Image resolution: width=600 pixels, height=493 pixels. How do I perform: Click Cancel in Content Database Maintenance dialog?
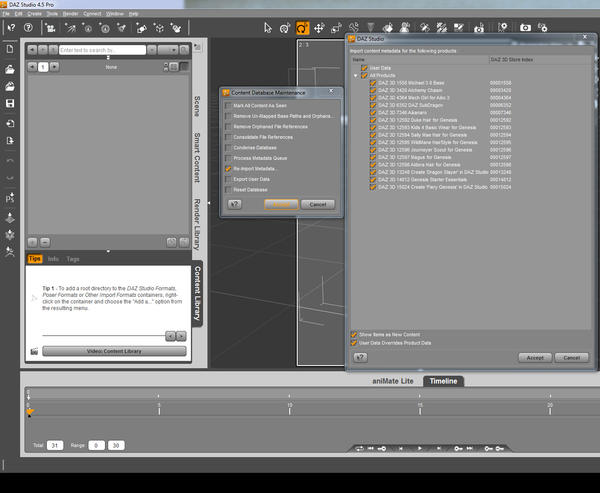point(318,204)
